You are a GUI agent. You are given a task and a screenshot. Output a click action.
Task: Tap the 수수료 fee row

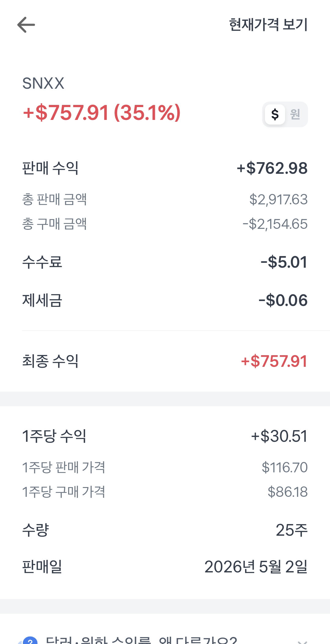[x=165, y=262]
